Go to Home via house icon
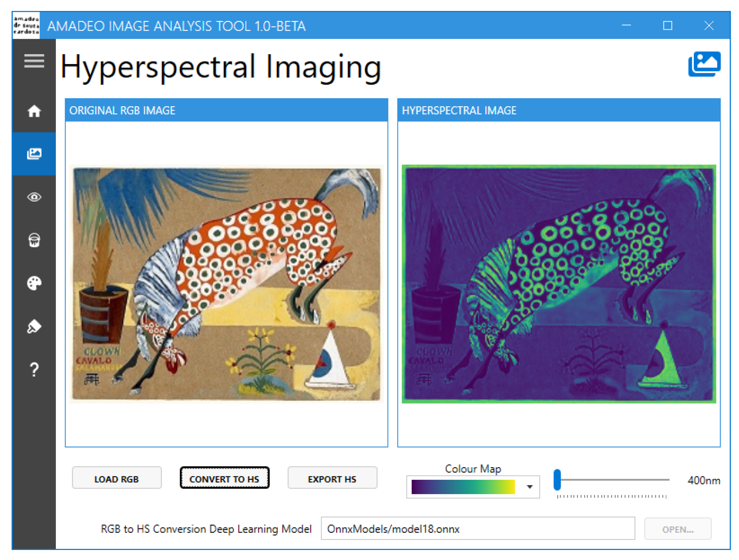 click(34, 111)
